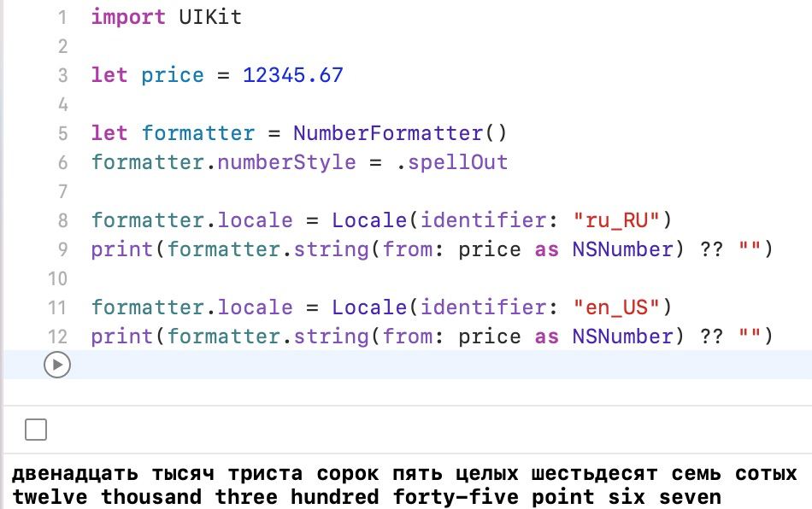812x509 pixels.
Task: Click NumberFormatter() on line 5
Action: 400,133
